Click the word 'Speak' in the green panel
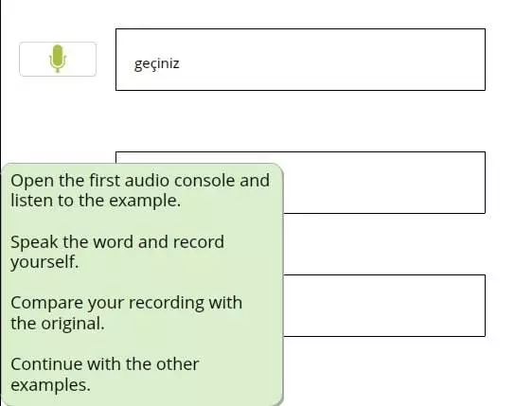This screenshot has height=406, width=532. [34, 242]
